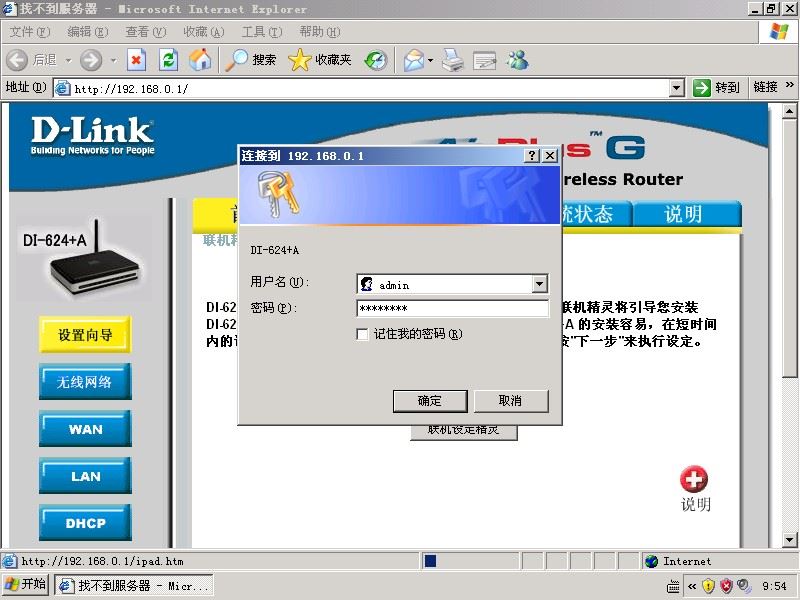Open the File (文件) menu
800x600 pixels.
click(x=30, y=32)
